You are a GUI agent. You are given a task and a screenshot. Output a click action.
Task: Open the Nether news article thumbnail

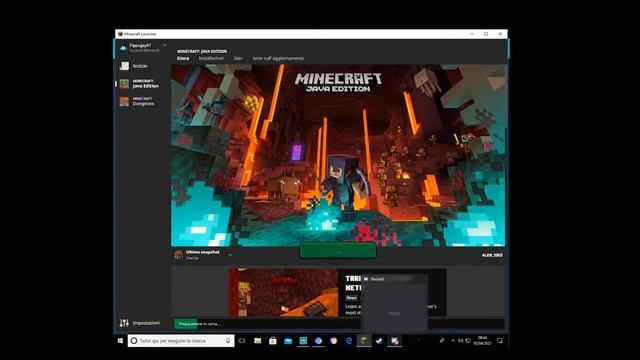(x=284, y=292)
